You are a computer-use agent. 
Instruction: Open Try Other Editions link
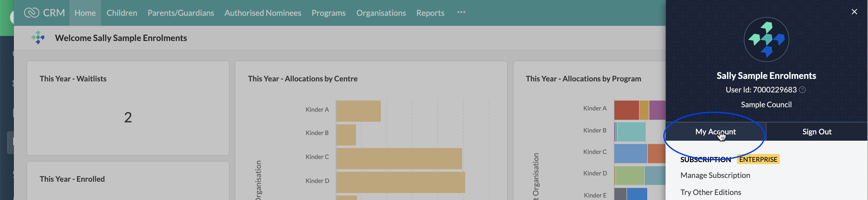click(x=711, y=192)
